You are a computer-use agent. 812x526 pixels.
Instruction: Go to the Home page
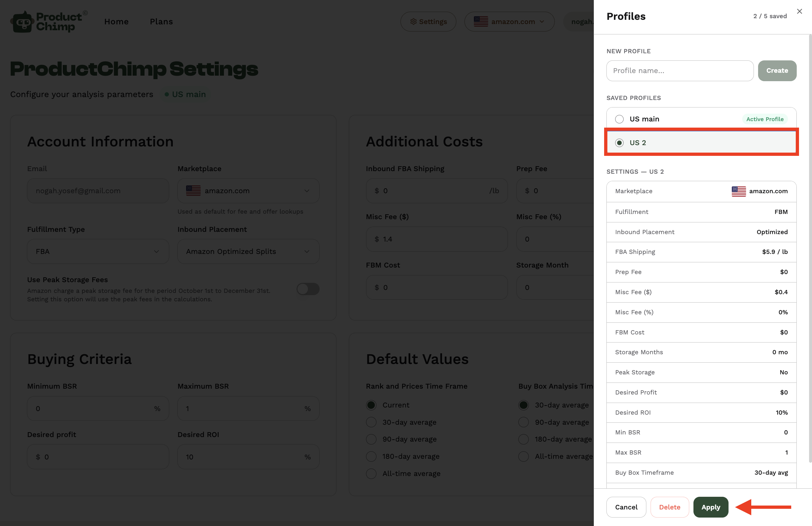coord(116,21)
